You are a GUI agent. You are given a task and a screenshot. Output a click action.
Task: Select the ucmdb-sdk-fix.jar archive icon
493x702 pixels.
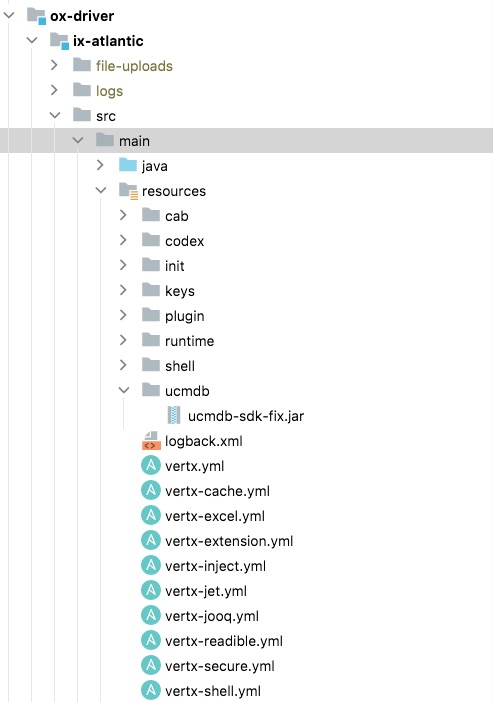[174, 416]
